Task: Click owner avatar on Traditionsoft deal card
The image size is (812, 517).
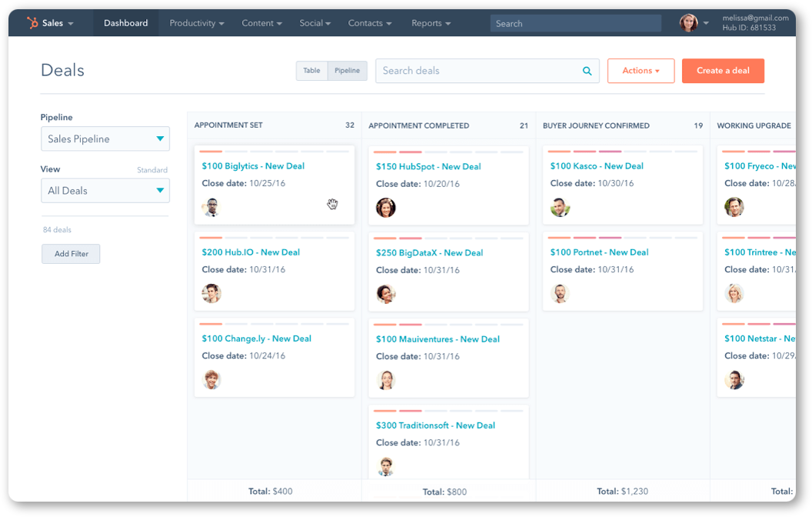Action: click(x=386, y=466)
